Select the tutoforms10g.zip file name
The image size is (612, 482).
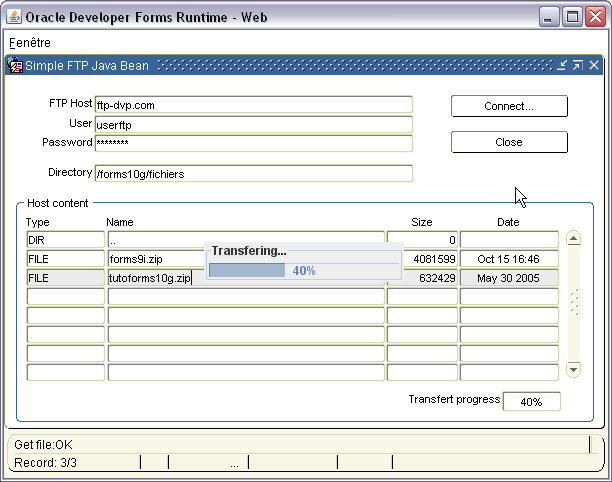(149, 278)
